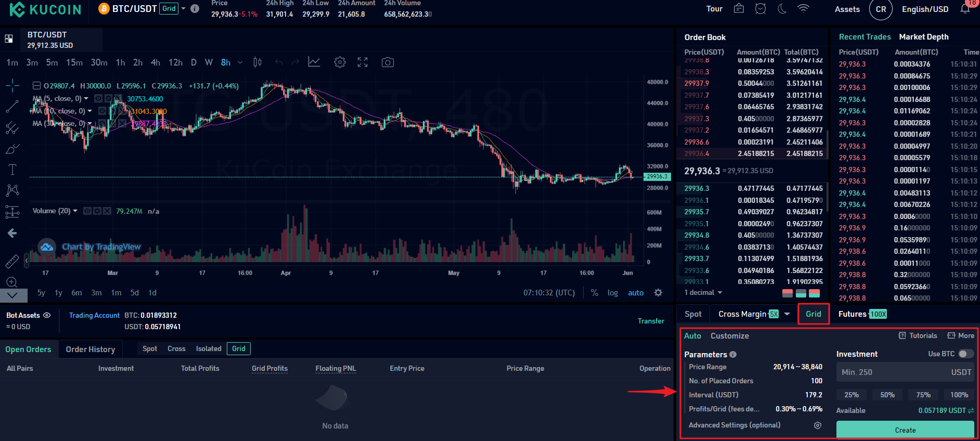980x441 pixels.
Task: Select the pattern drawing tool
Action: tap(12, 190)
